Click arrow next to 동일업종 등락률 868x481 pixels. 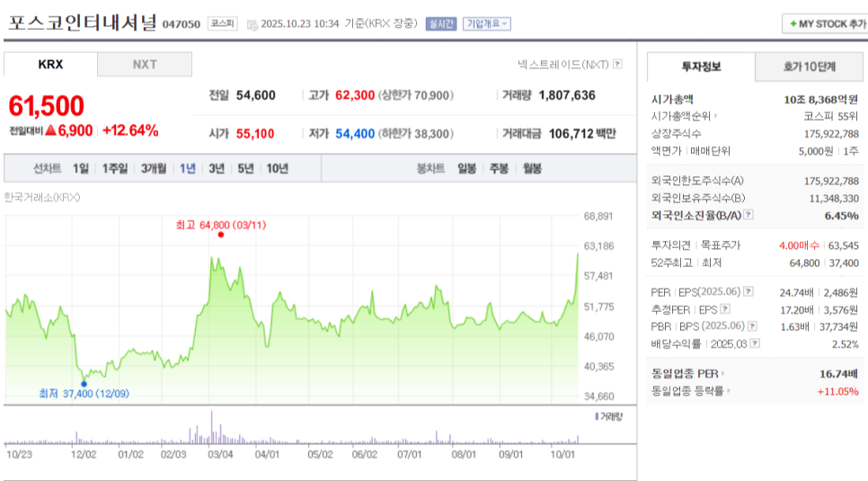(729, 391)
